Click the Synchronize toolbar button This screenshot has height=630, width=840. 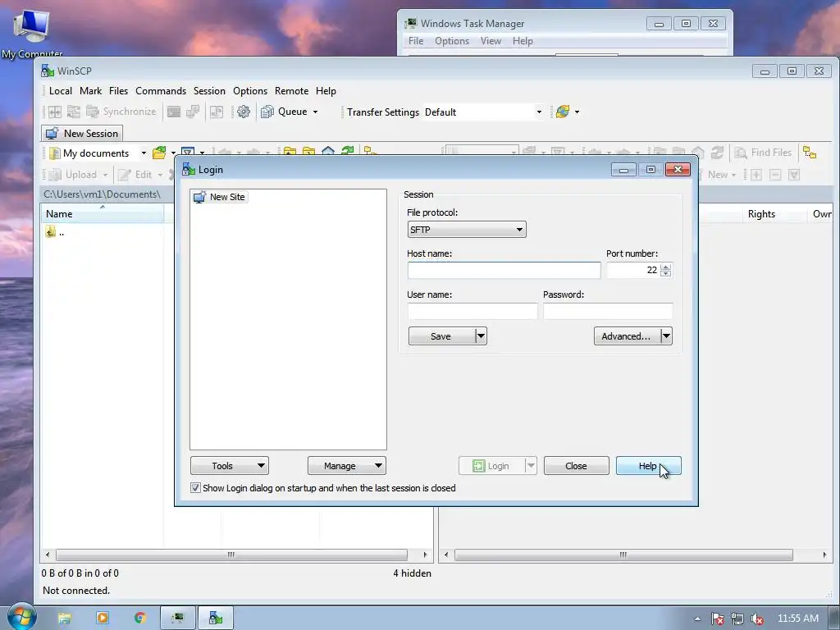121,112
